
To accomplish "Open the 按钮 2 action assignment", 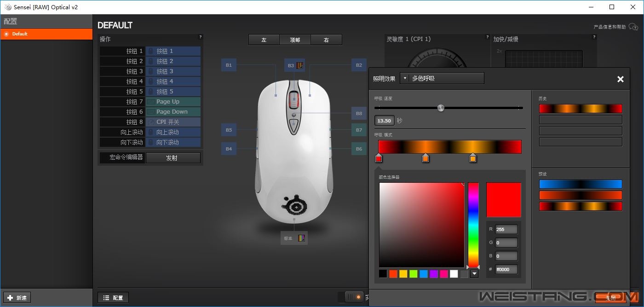I will pyautogui.click(x=173, y=61).
